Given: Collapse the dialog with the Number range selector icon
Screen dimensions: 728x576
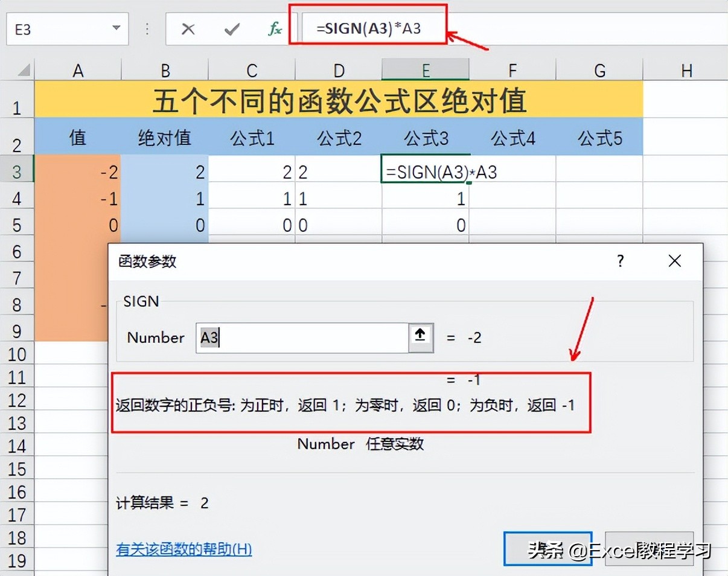Looking at the screenshot, I should pyautogui.click(x=421, y=337).
